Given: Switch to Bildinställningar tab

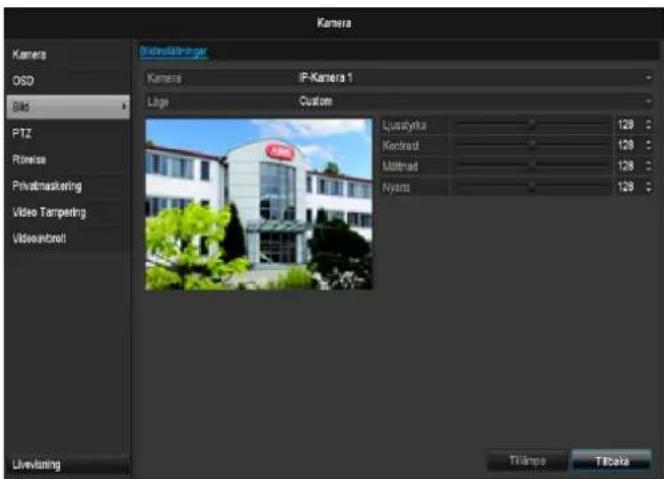Looking at the screenshot, I should [x=174, y=52].
